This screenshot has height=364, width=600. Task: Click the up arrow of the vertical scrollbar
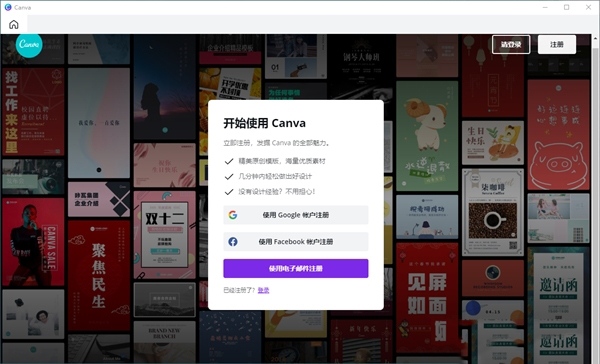(595, 39)
